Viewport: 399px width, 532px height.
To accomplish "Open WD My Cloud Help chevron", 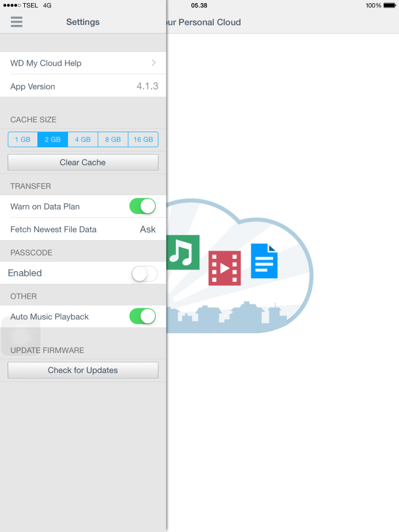I will pyautogui.click(x=153, y=63).
